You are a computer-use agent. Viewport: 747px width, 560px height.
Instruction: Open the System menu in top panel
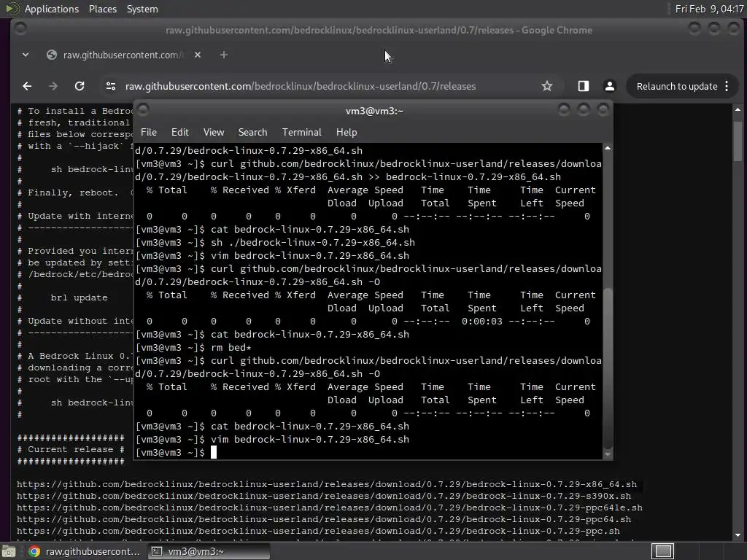142,9
